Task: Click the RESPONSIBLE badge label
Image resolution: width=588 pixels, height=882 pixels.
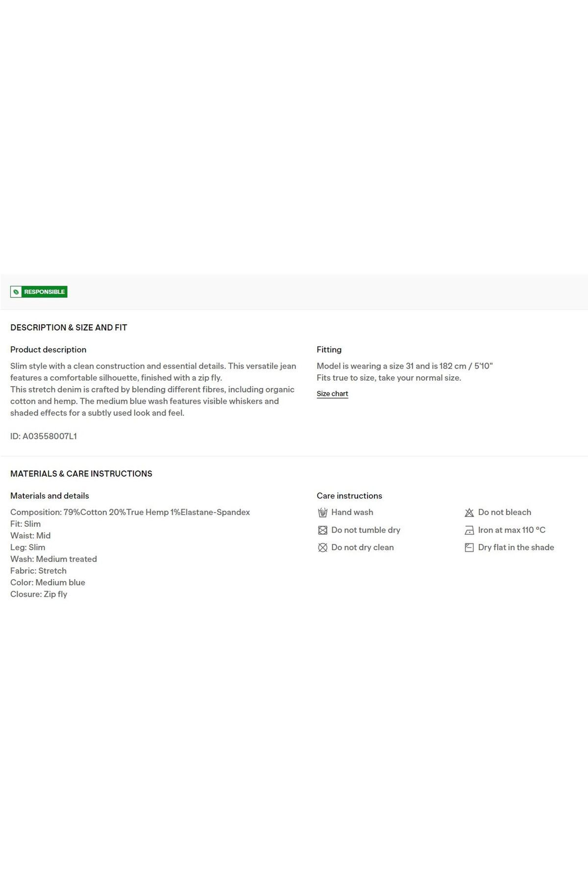Action: click(44, 292)
